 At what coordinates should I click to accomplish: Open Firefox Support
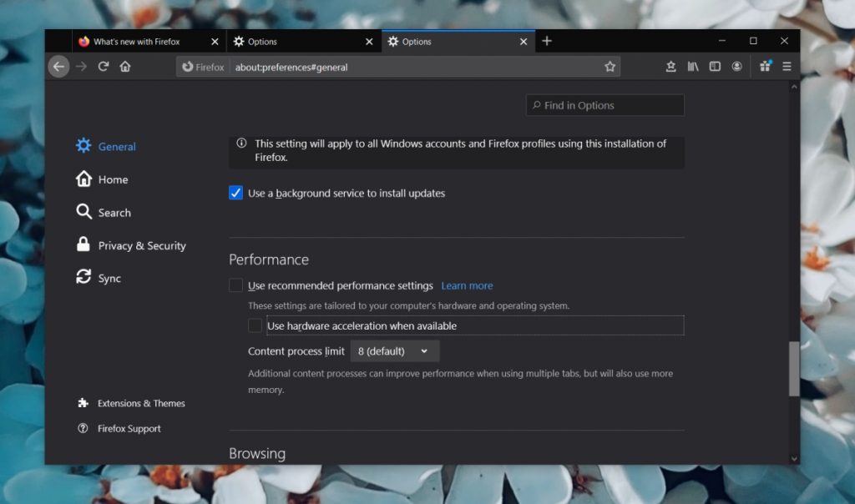[x=129, y=428]
